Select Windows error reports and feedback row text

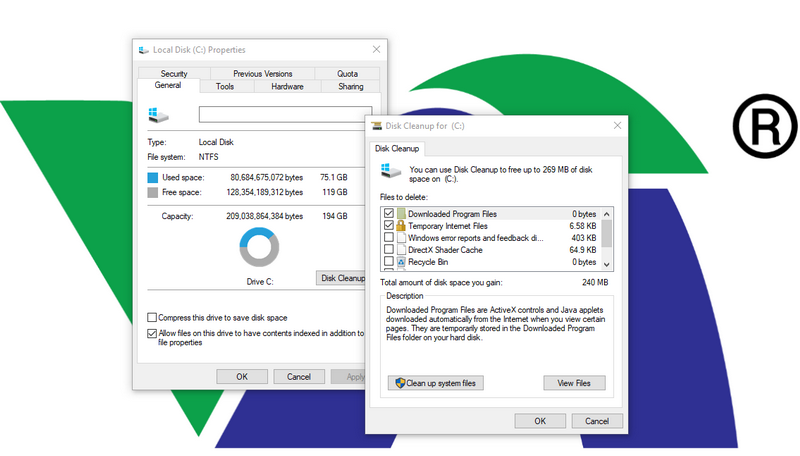tap(476, 238)
